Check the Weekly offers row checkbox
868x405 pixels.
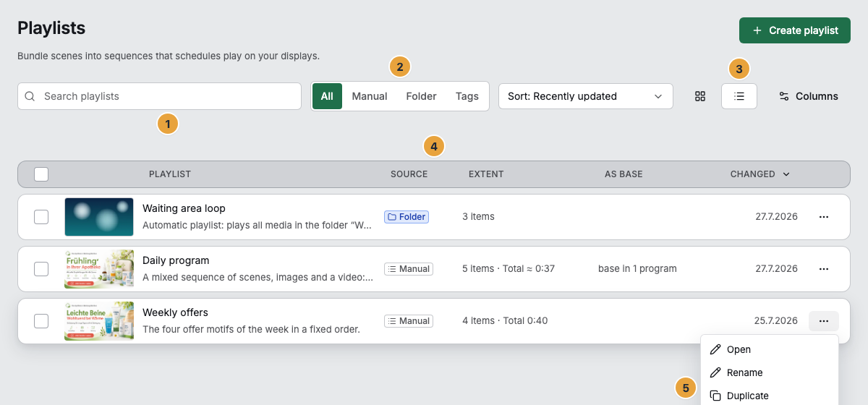point(41,321)
